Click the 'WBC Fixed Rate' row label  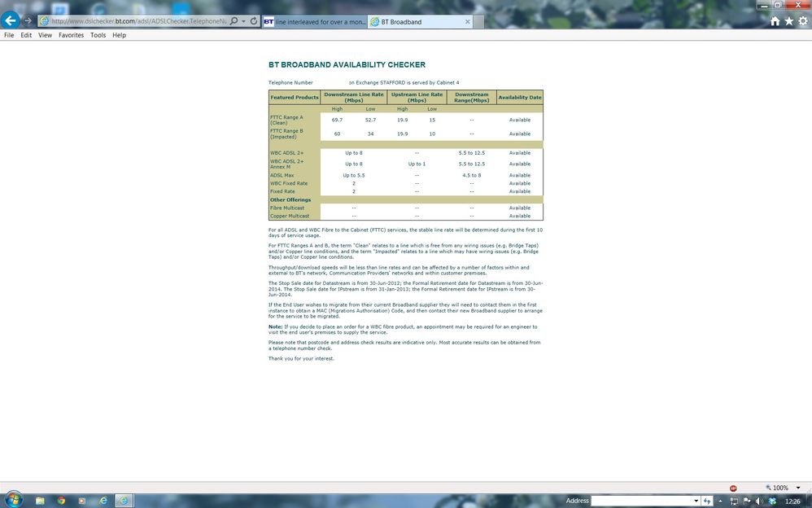pyautogui.click(x=289, y=183)
